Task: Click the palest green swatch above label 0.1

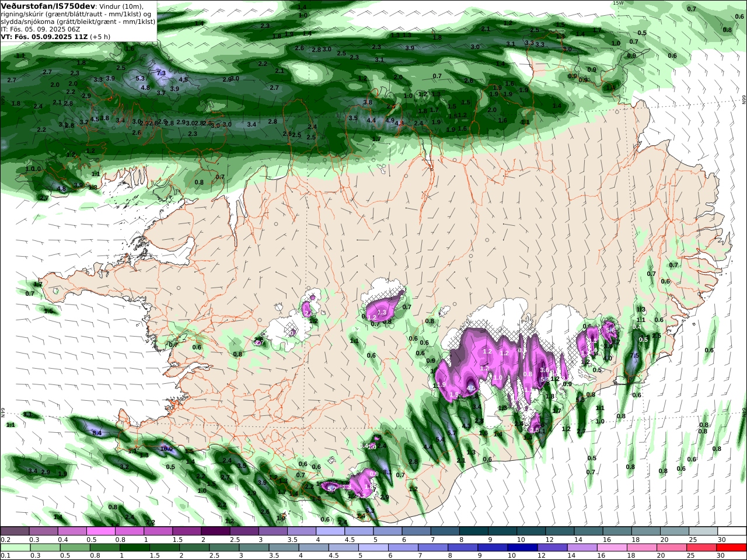Action: (15, 548)
